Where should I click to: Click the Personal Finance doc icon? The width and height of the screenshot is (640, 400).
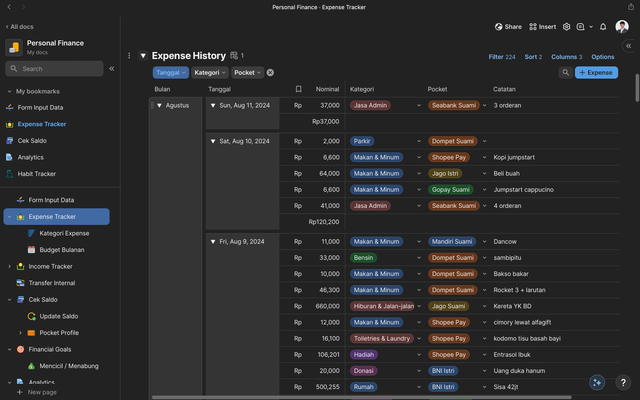tap(14, 47)
